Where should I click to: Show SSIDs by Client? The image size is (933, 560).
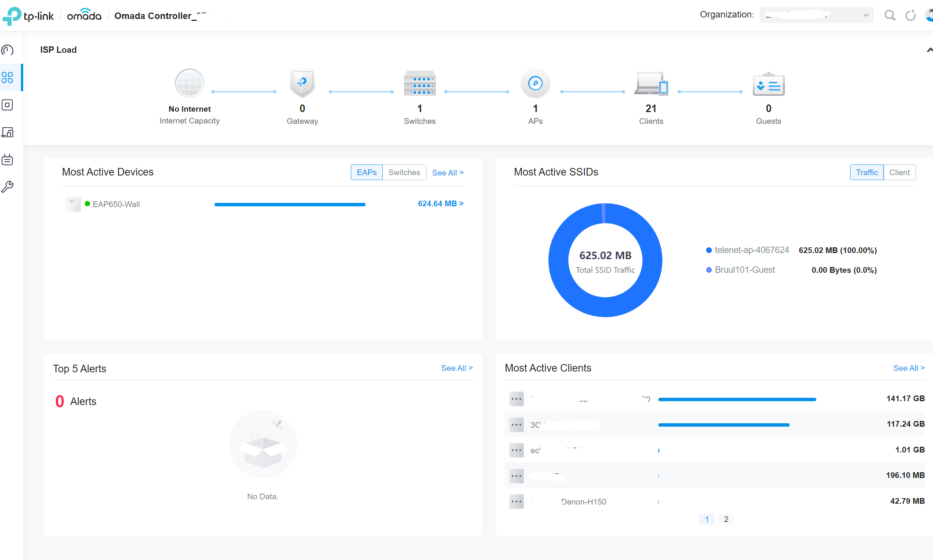[x=899, y=172]
